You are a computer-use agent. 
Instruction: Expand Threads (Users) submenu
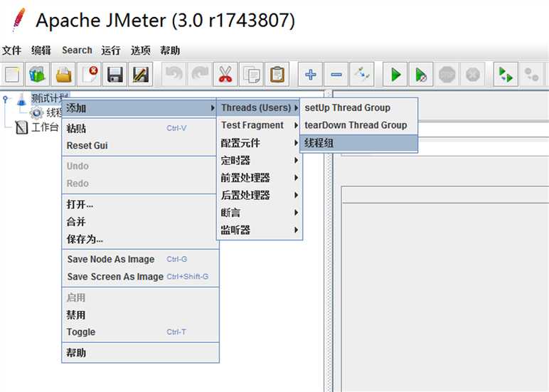tap(259, 108)
